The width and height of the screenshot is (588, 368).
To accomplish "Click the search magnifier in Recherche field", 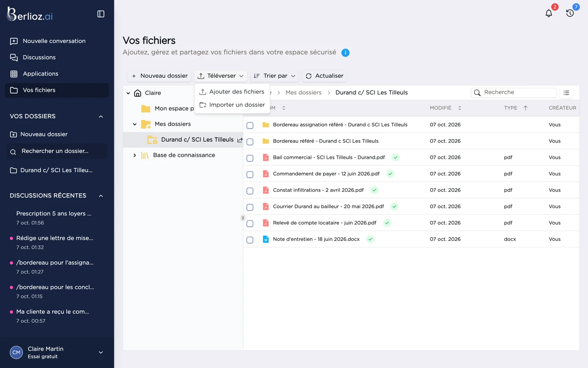I will tap(477, 93).
